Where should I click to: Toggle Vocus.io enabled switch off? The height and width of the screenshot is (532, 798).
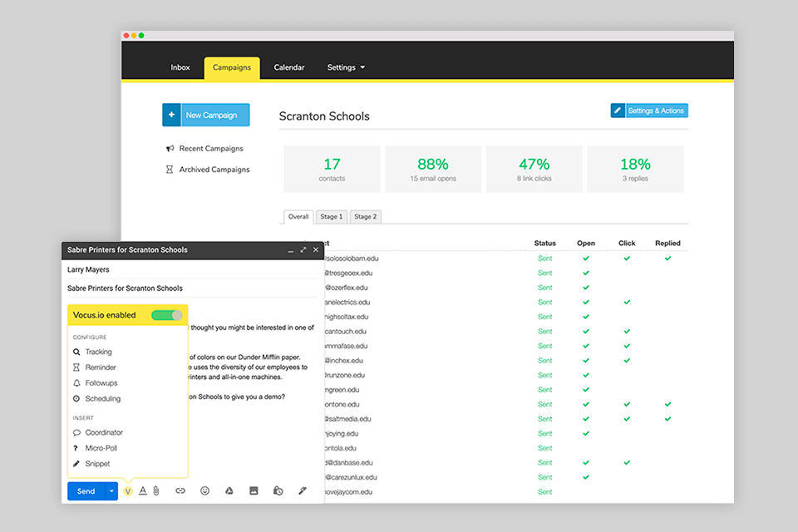tap(166, 315)
